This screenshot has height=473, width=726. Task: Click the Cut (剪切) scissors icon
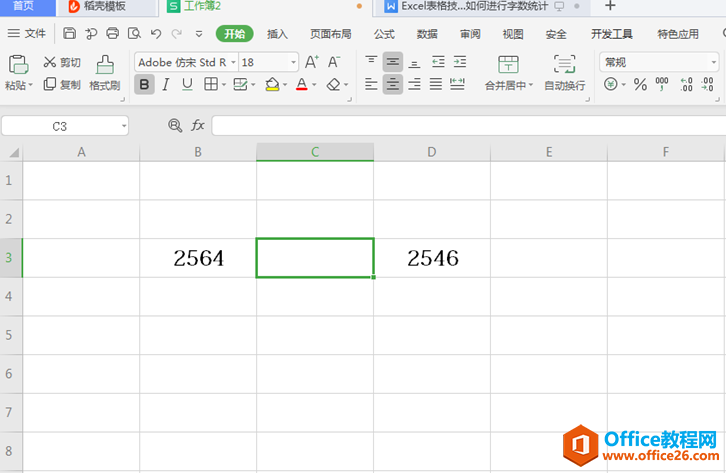tap(50, 62)
